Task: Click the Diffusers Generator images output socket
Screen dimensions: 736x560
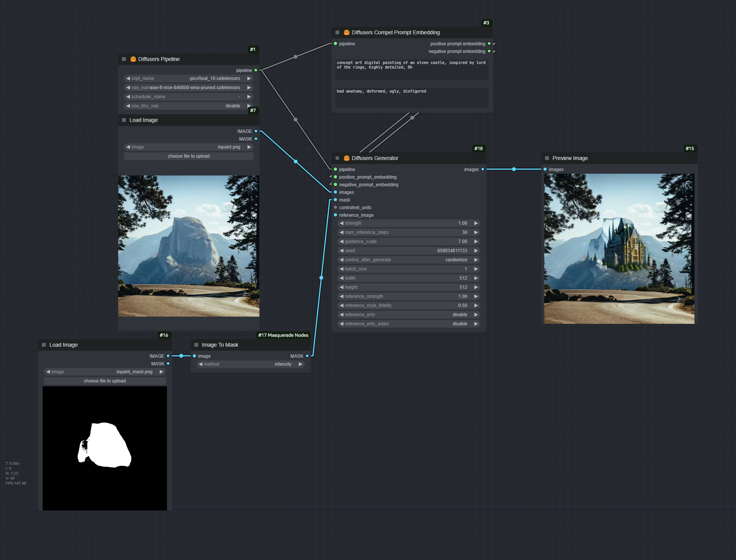Action: coord(483,169)
